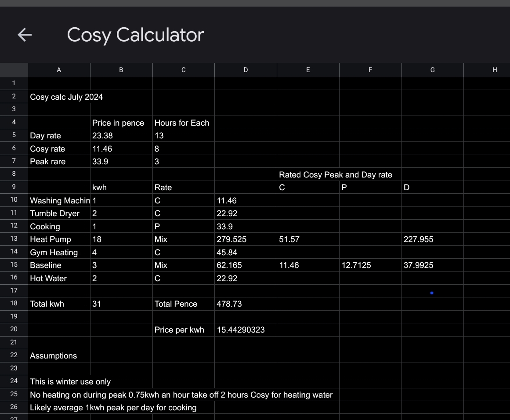Viewport: 510px width, 420px height.
Task: Select the 'Total kwh' label cell
Action: (59, 304)
